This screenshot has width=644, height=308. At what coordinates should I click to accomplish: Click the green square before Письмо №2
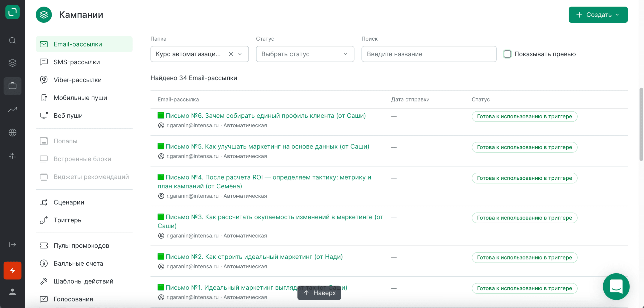(161, 257)
